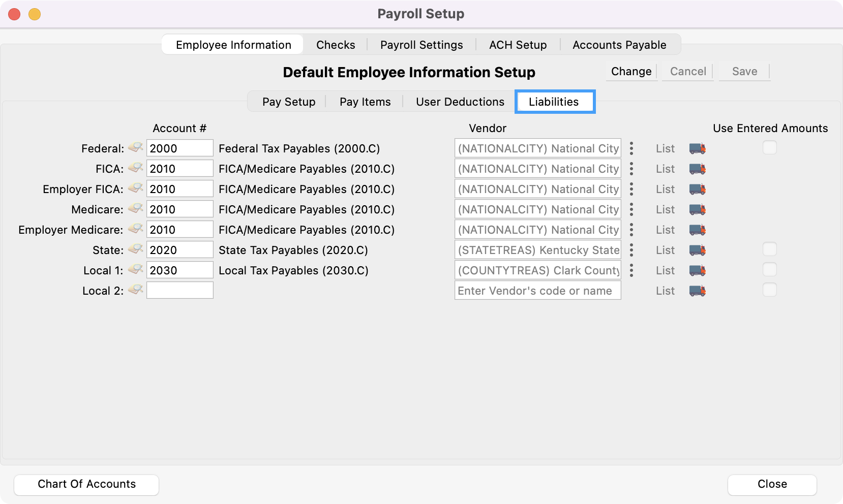This screenshot has height=504, width=843.
Task: Open the Pay Items sub-tab
Action: click(x=365, y=102)
